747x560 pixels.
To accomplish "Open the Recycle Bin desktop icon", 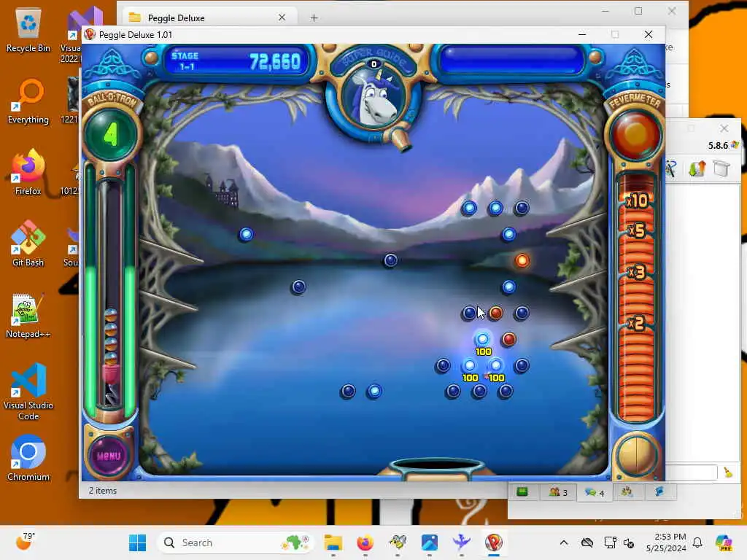I will click(28, 31).
